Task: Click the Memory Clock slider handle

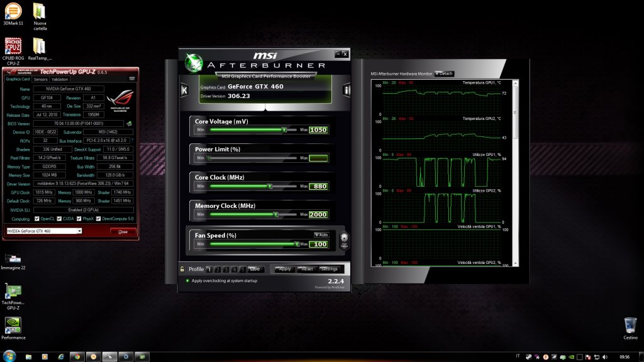Action: (x=276, y=214)
